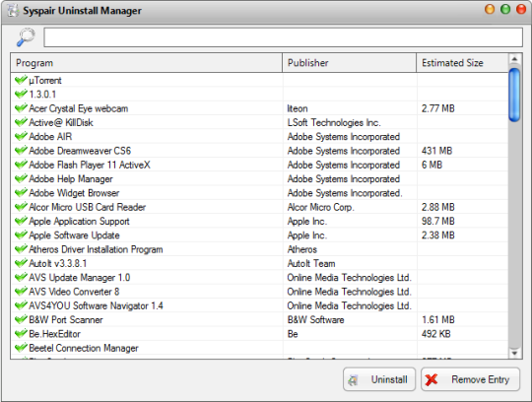Click the Uninstall button
This screenshot has width=532, height=402.
pyautogui.click(x=379, y=379)
